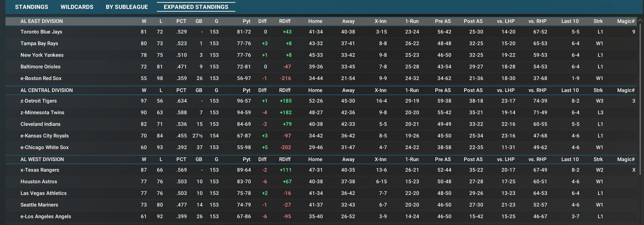Open the New York Yankees team link
Viewport: 644px width, 225px height.
[x=42, y=55]
